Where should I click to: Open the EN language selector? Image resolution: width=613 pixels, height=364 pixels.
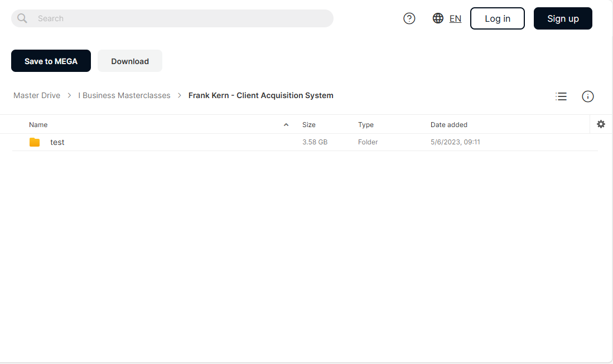click(455, 19)
